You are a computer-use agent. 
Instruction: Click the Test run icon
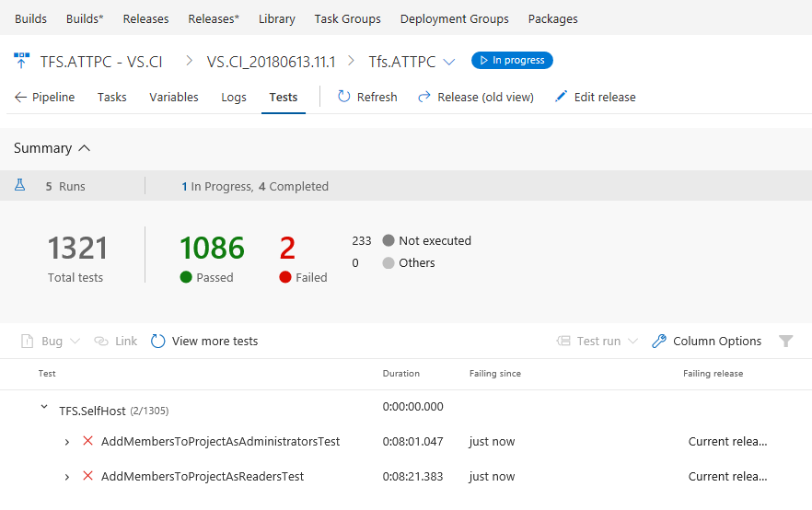[x=563, y=341]
